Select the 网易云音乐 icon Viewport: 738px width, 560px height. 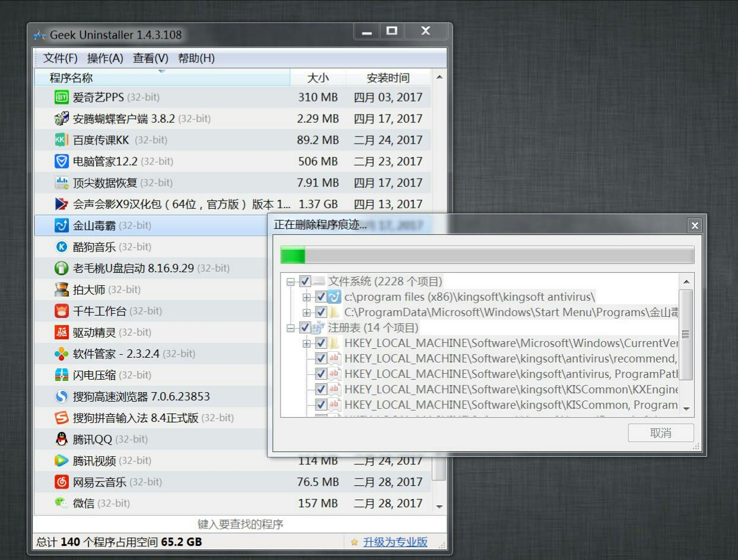(62, 482)
